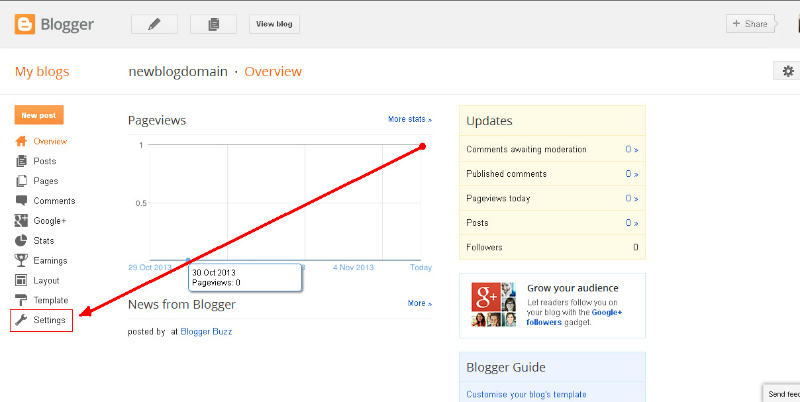Click the Google+ followers thumbnail image
The image size is (800, 402).
tap(493, 305)
